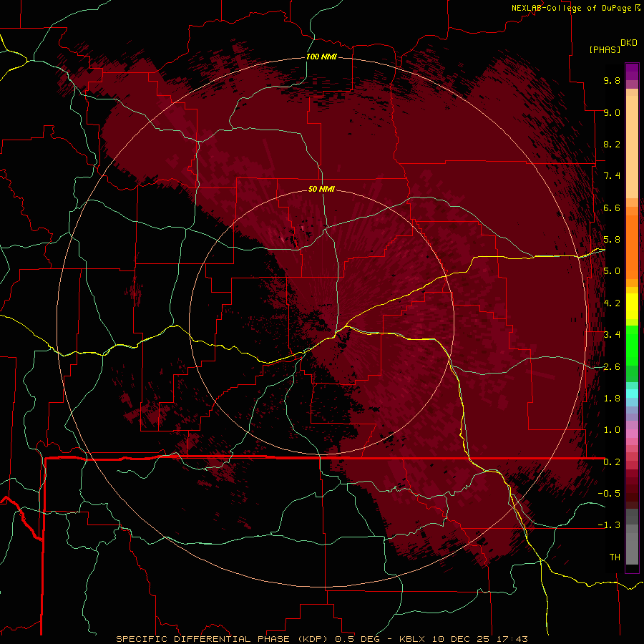Select the 5.8 legend value

pyautogui.click(x=612, y=240)
